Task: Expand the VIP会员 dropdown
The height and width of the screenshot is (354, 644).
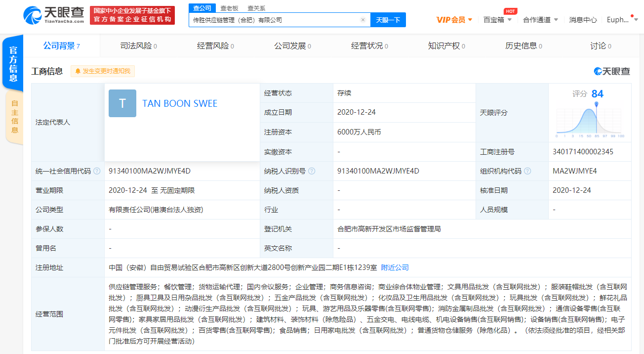Action: point(454,20)
